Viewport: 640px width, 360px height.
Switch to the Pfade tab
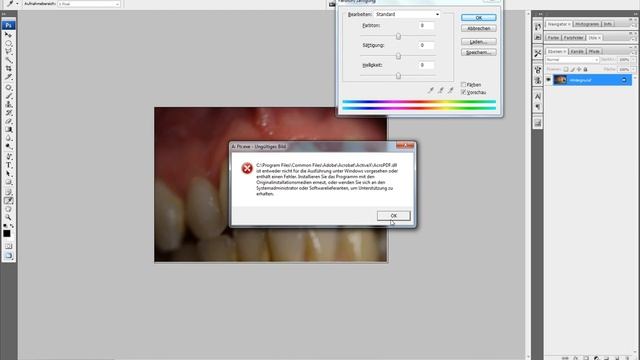point(594,51)
